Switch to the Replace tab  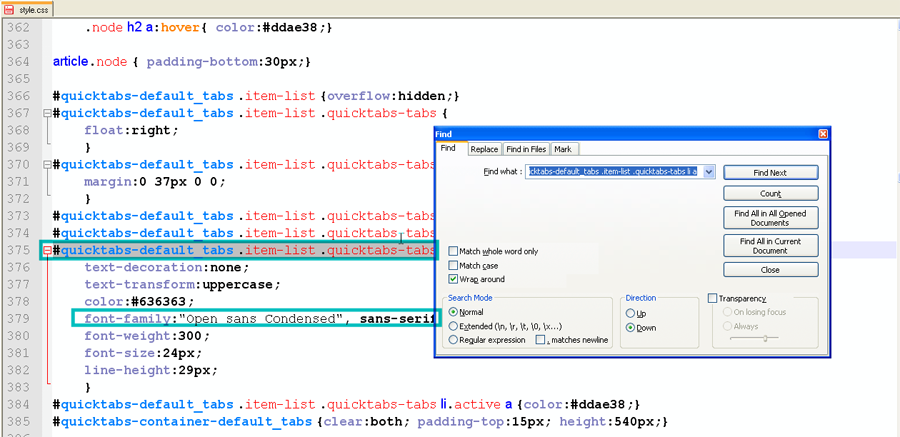pyautogui.click(x=484, y=149)
